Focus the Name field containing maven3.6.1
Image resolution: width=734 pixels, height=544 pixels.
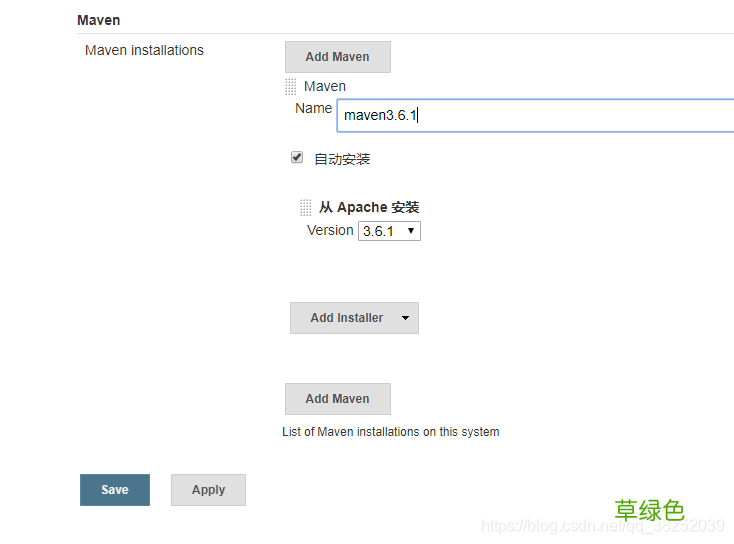535,115
